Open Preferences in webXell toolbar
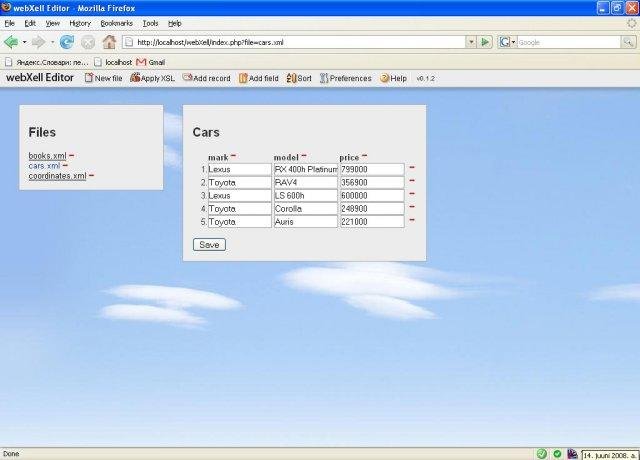 point(345,78)
